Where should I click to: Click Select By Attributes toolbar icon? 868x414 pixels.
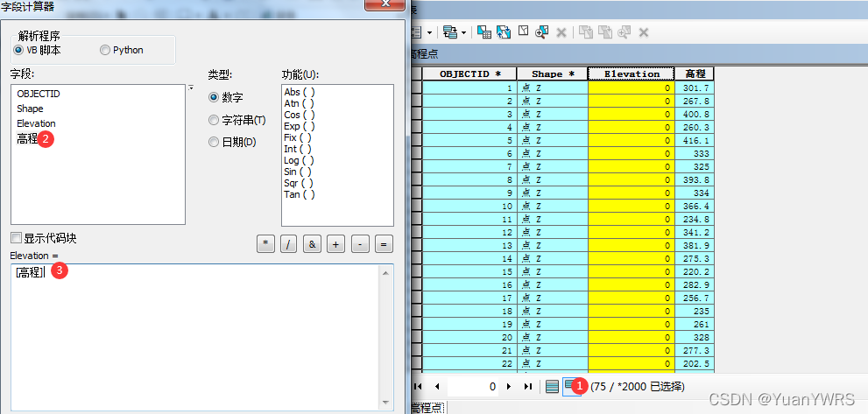482,32
